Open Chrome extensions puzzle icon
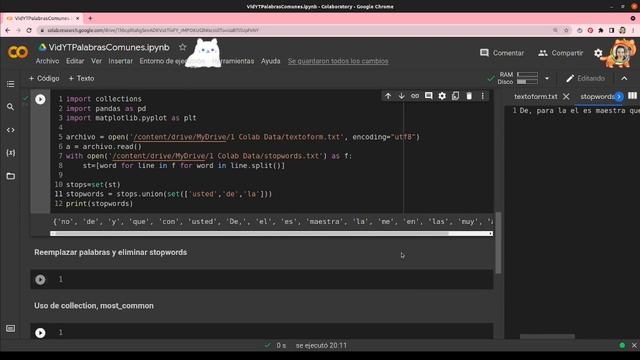 601,30
